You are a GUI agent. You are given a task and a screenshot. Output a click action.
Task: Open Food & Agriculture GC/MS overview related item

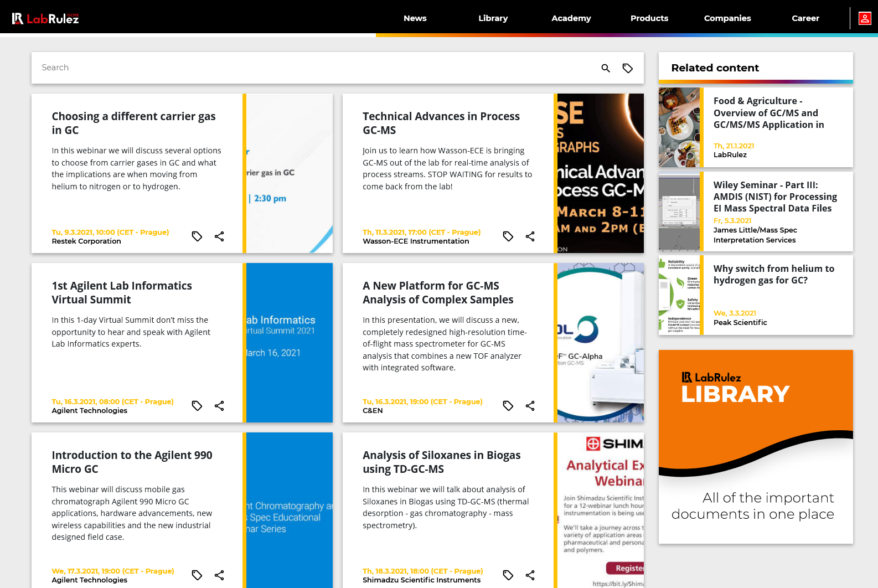pos(769,113)
